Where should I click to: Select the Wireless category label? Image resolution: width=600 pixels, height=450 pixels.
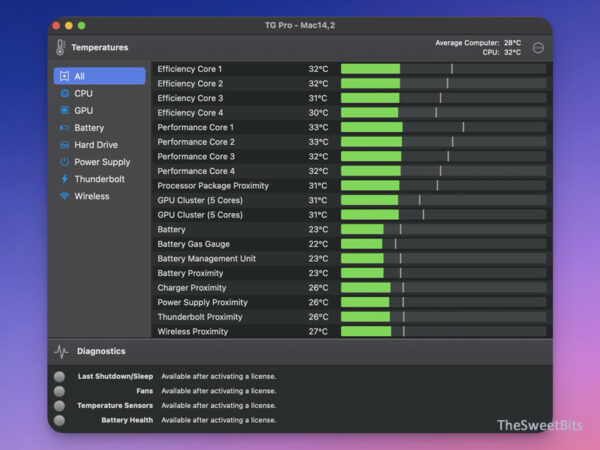(x=92, y=196)
